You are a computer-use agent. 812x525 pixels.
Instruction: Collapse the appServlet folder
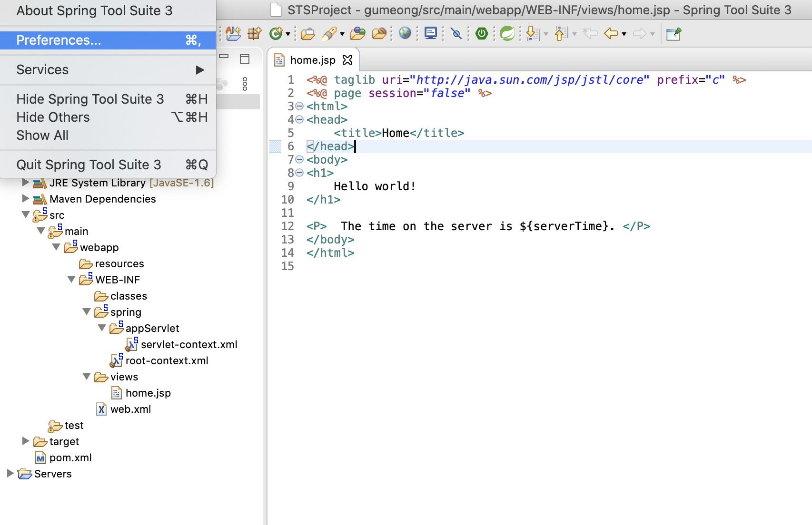(102, 328)
